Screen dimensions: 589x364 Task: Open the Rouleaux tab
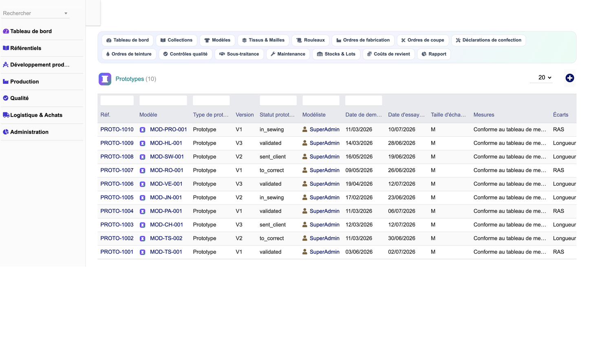click(x=311, y=40)
